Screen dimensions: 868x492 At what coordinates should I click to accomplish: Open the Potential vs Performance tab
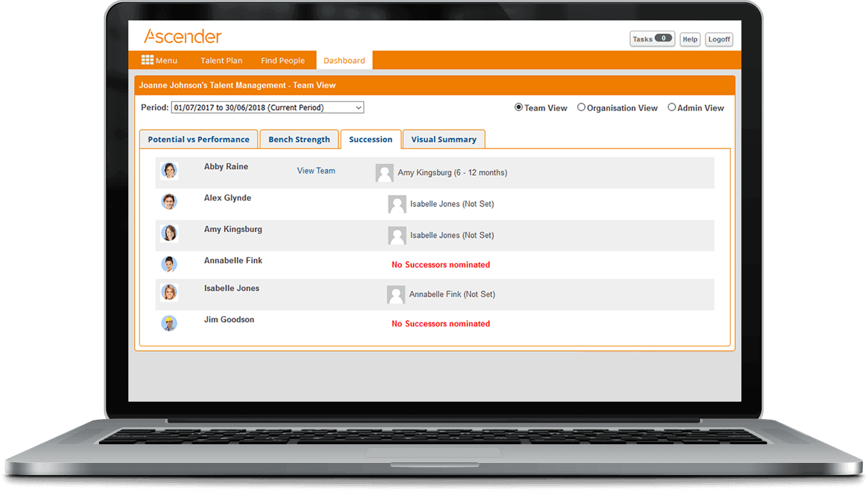(198, 139)
